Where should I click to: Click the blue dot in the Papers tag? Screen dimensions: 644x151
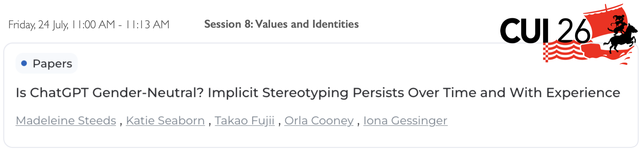click(24, 63)
